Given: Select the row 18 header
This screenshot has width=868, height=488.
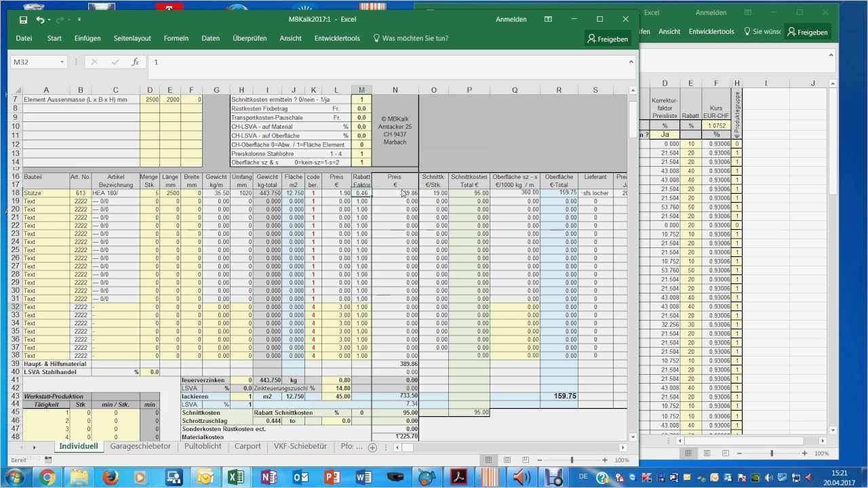Looking at the screenshot, I should click(x=15, y=193).
